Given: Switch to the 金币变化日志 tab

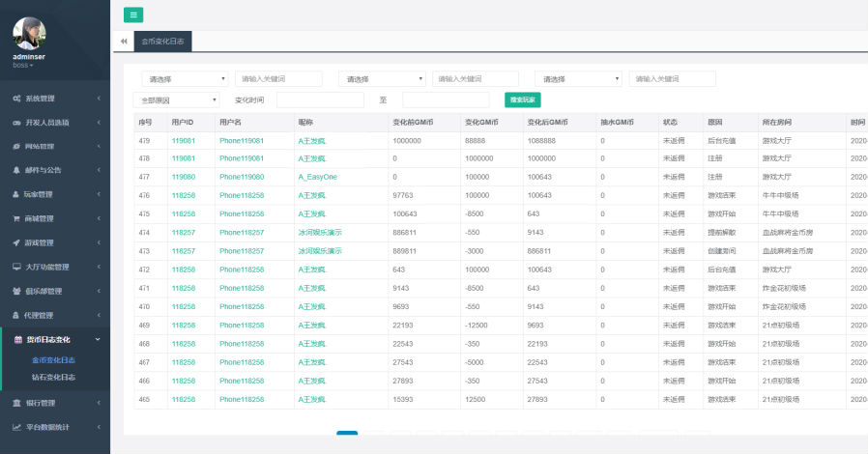Looking at the screenshot, I should point(163,42).
